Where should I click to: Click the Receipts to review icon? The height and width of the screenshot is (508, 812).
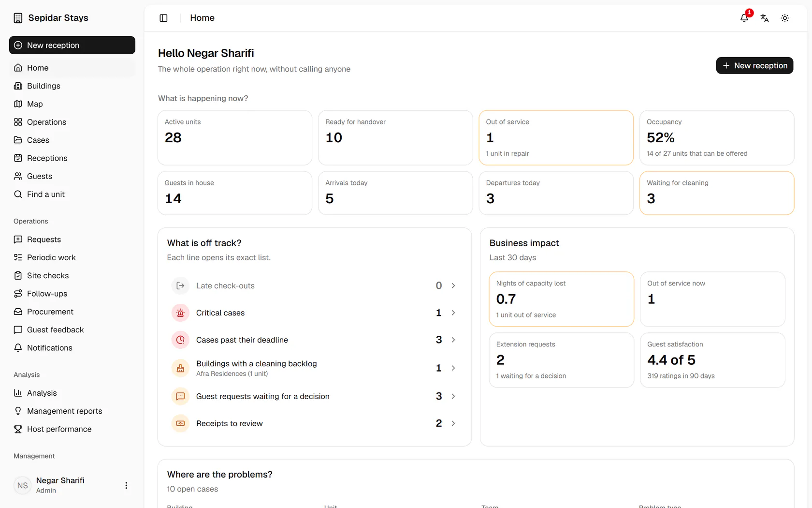(x=180, y=423)
